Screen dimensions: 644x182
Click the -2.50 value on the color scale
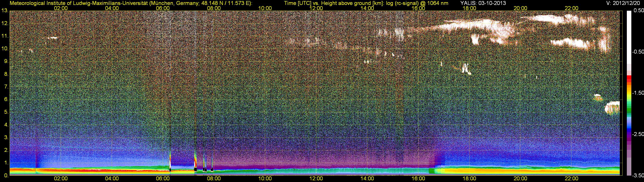tap(638, 134)
